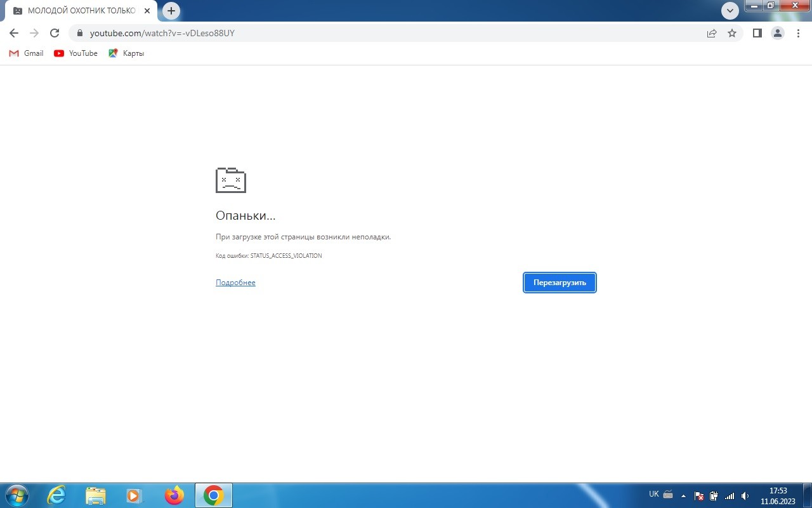Open the Chrome profile avatar menu
Image resolution: width=812 pixels, height=508 pixels.
point(778,33)
